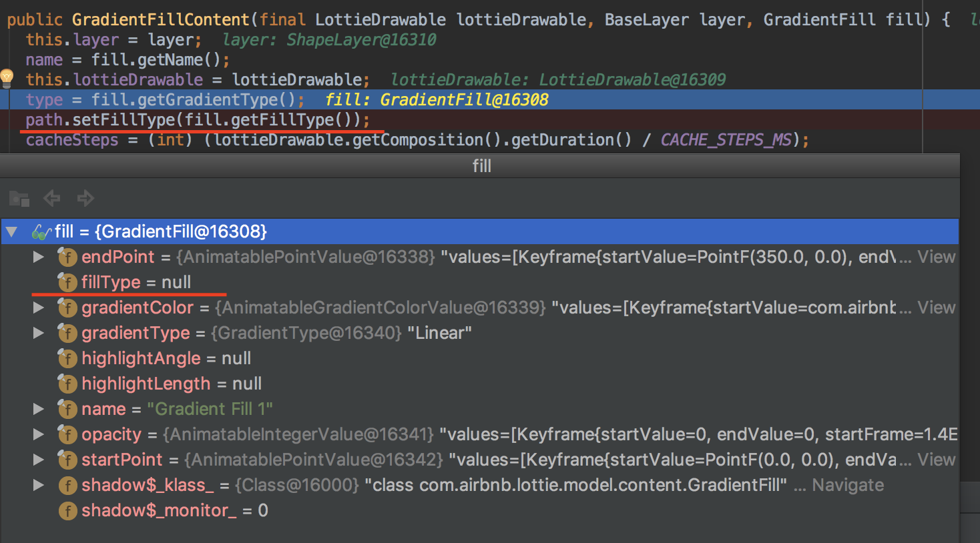Expand the startPoint variable node

click(x=38, y=460)
